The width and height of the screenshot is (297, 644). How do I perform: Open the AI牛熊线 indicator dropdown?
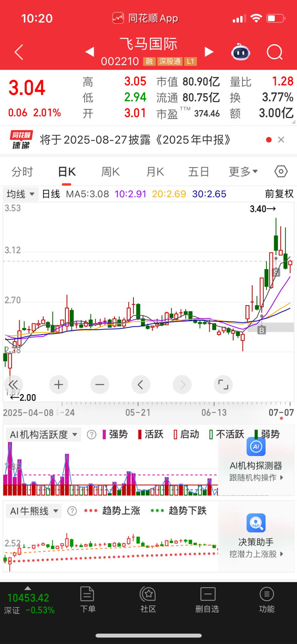click(x=34, y=511)
